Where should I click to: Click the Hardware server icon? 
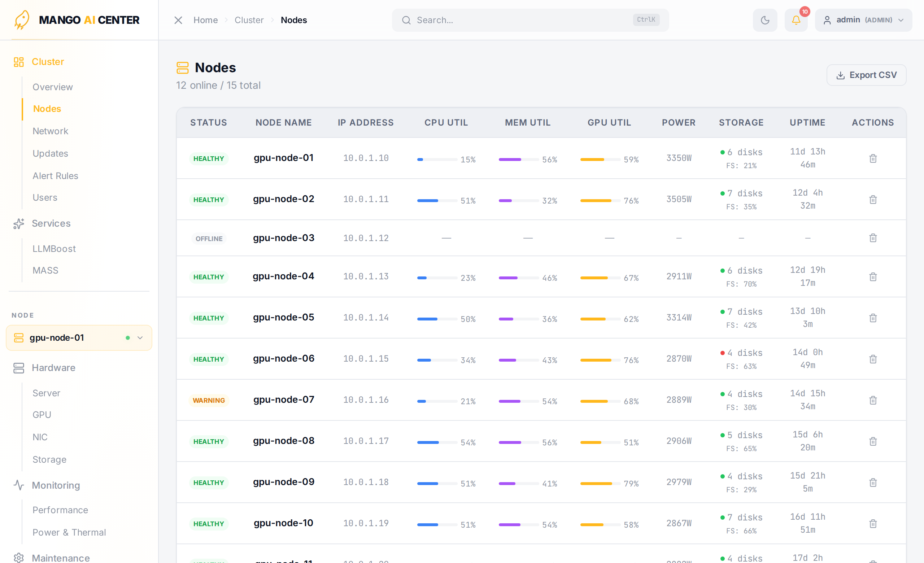pyautogui.click(x=19, y=368)
